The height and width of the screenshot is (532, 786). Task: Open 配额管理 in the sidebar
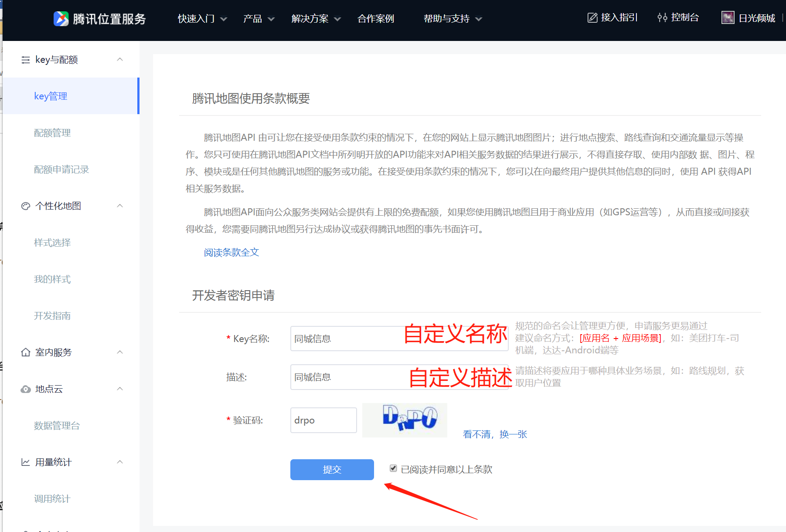(x=52, y=133)
